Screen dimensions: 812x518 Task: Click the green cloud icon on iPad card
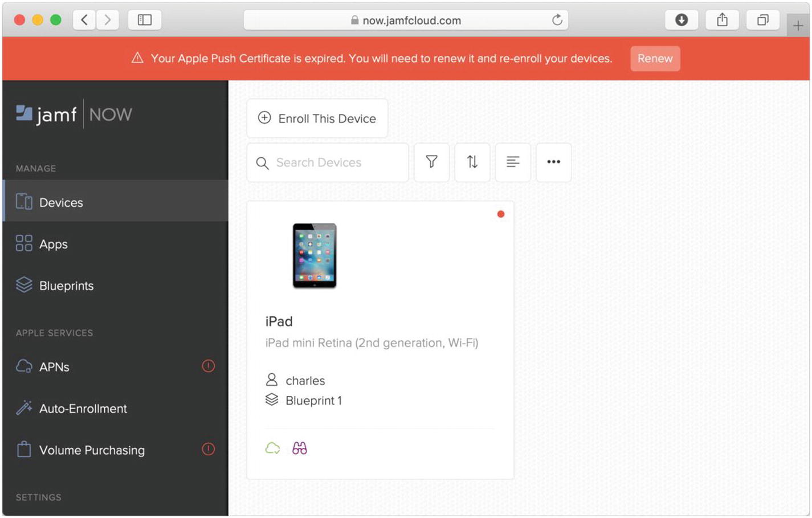tap(272, 448)
